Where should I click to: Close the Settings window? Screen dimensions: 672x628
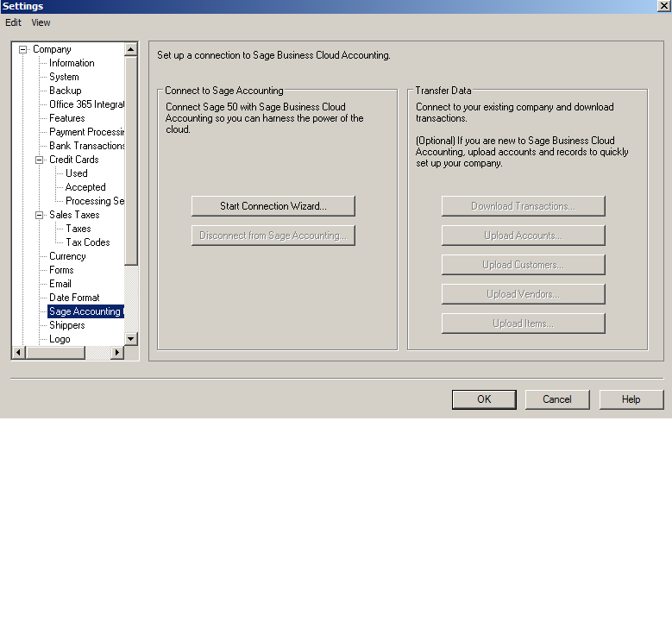(x=664, y=6)
